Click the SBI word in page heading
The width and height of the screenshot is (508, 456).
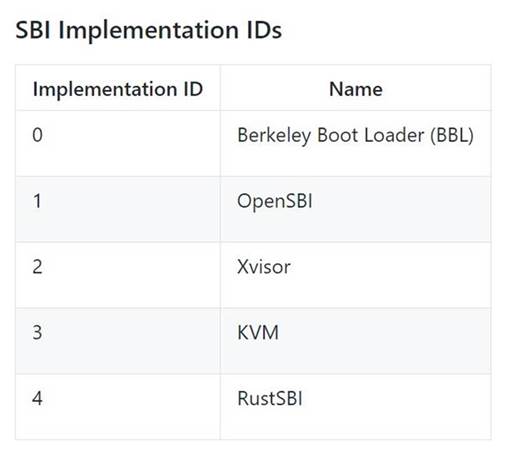33,30
